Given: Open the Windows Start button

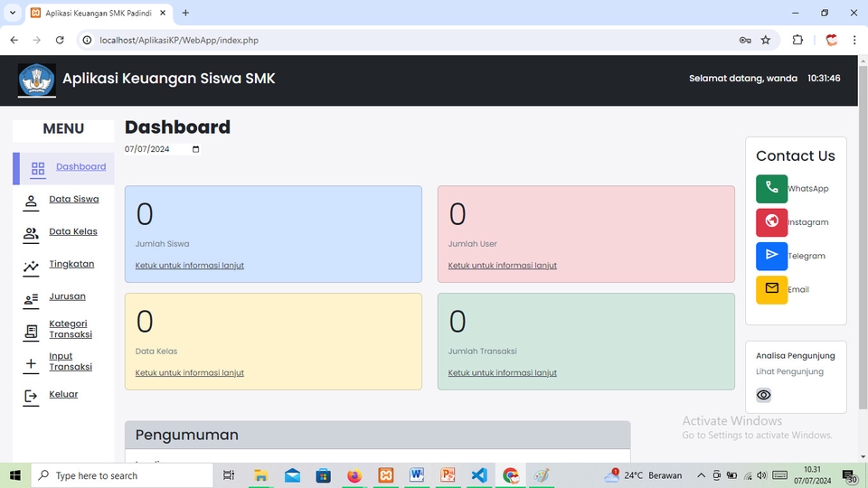Looking at the screenshot, I should tap(15, 475).
